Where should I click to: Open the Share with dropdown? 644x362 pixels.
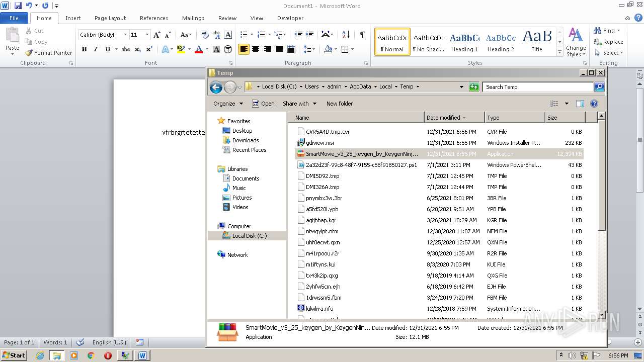tap(299, 104)
